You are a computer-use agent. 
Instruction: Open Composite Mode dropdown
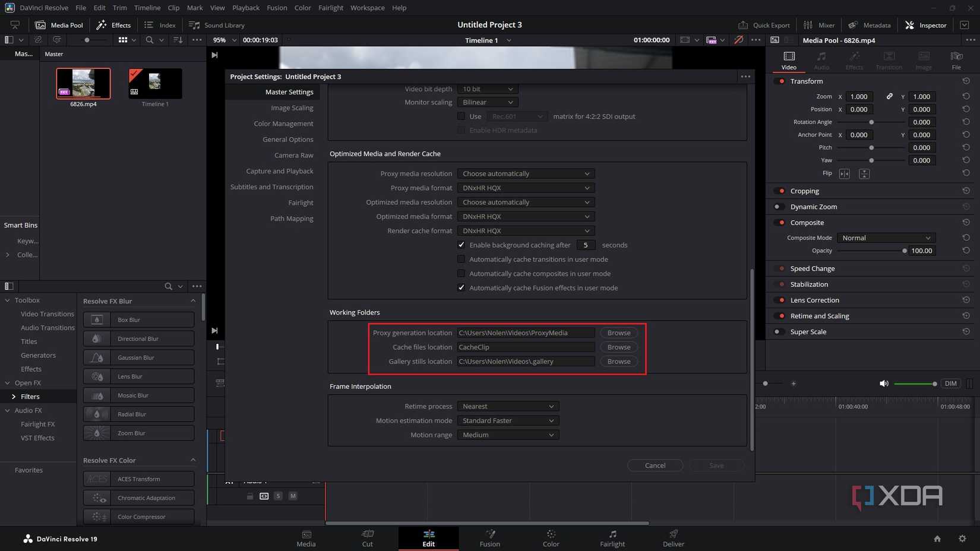pyautogui.click(x=886, y=238)
